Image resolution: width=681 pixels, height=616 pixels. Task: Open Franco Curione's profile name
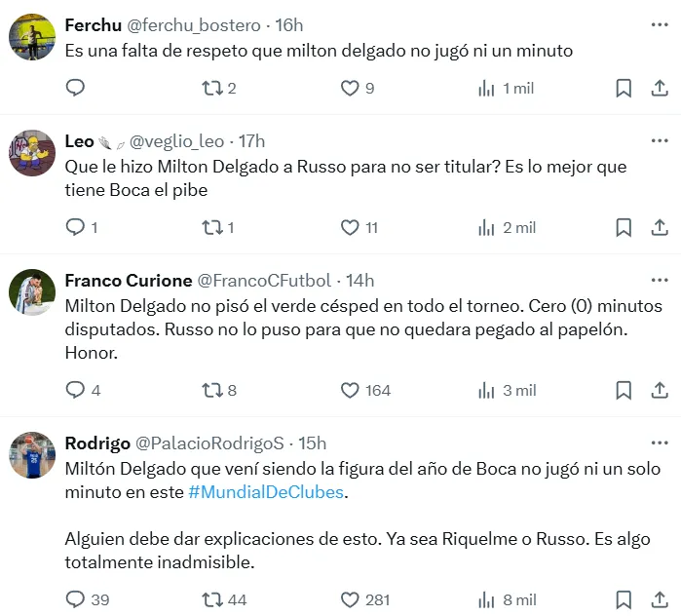click(128, 281)
